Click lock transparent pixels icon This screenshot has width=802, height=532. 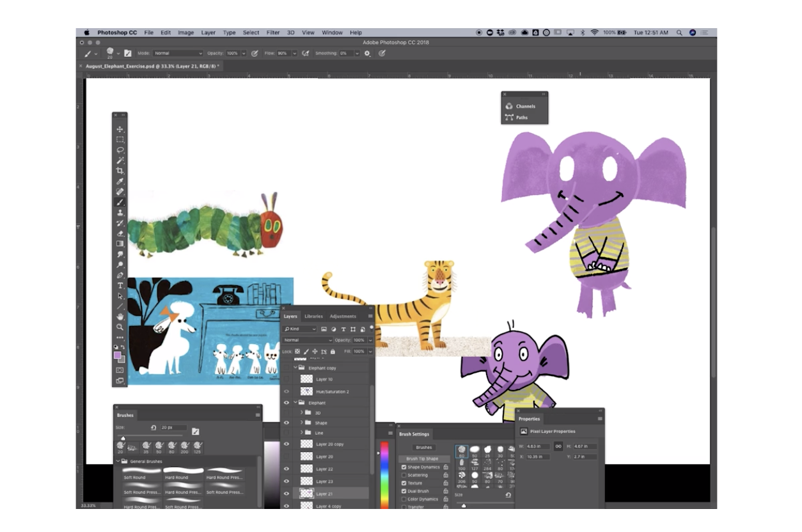(297, 351)
